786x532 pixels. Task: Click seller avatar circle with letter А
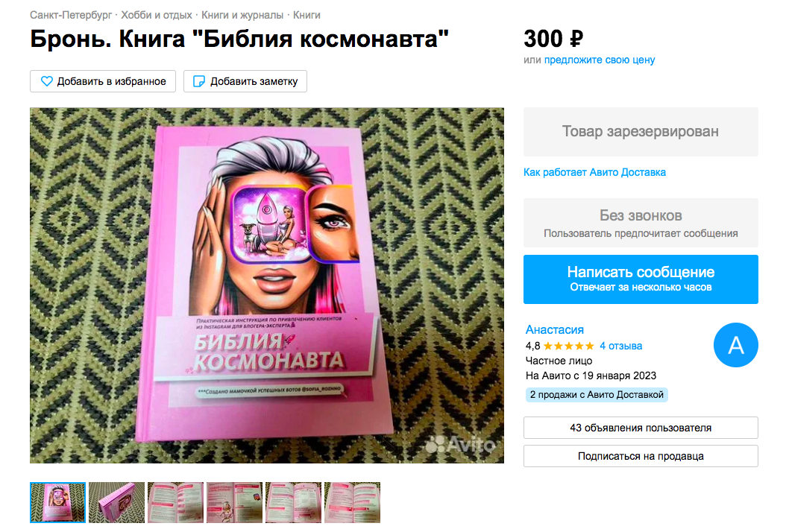(x=735, y=345)
